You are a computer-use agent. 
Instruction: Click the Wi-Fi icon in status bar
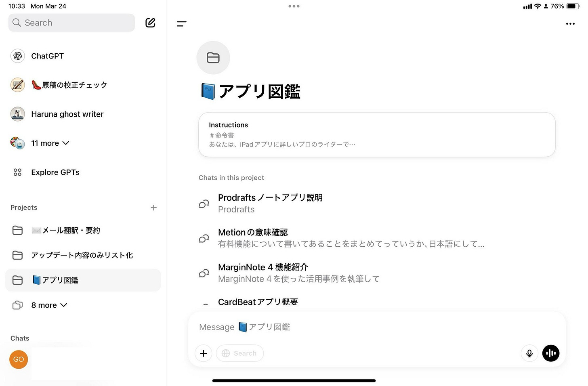(538, 6)
